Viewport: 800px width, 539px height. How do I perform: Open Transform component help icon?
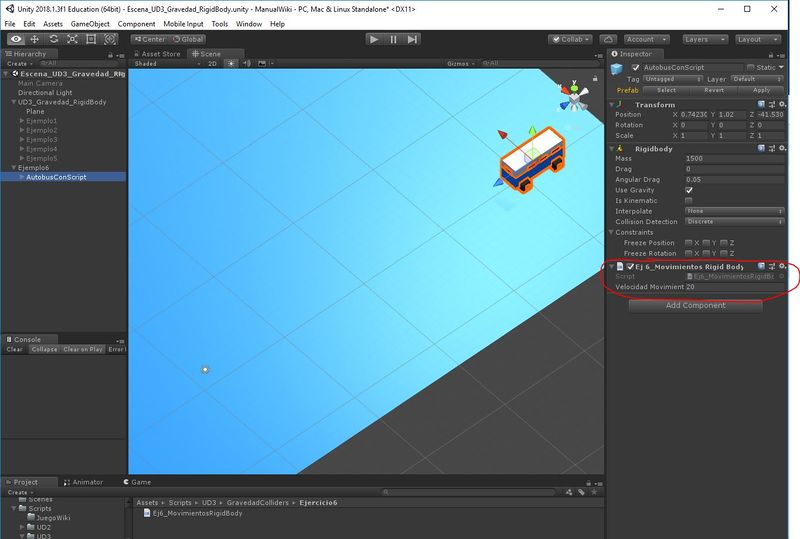point(761,104)
